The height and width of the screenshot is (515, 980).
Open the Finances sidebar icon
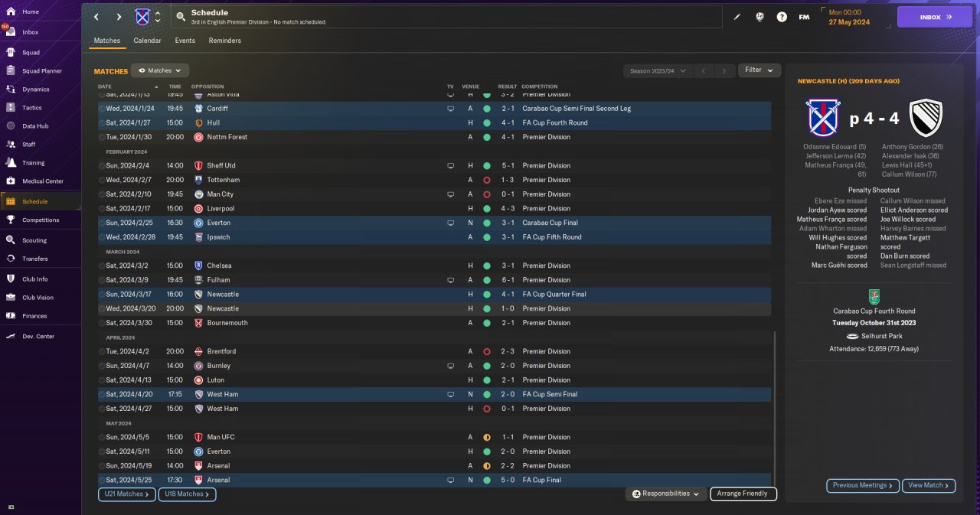(11, 315)
